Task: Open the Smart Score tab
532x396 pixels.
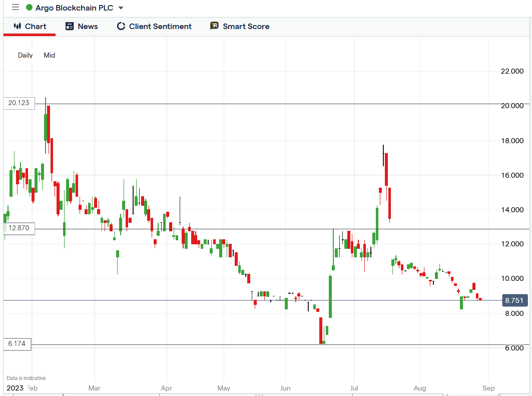Action: 240,27
